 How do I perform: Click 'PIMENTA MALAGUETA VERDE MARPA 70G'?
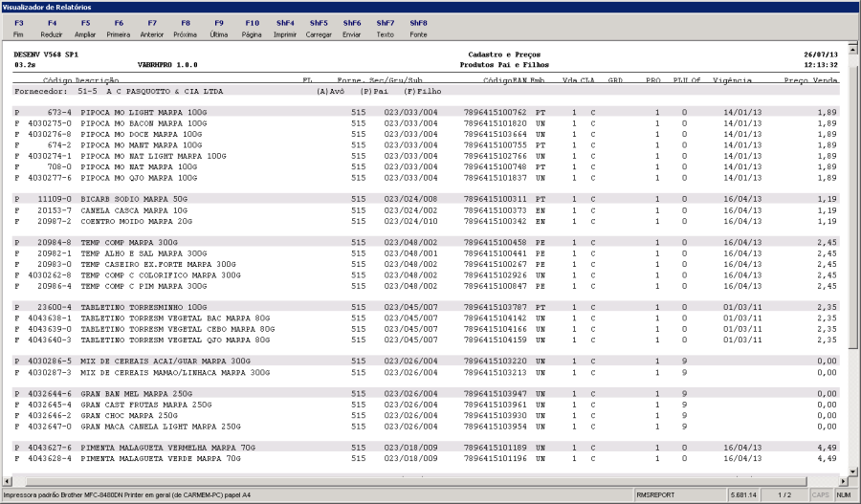click(x=161, y=458)
